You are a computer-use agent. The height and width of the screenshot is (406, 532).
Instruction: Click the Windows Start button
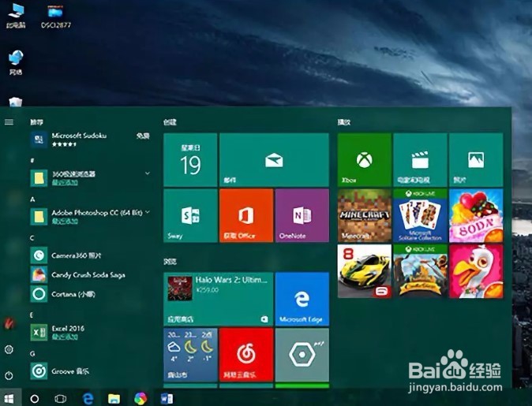click(x=9, y=399)
